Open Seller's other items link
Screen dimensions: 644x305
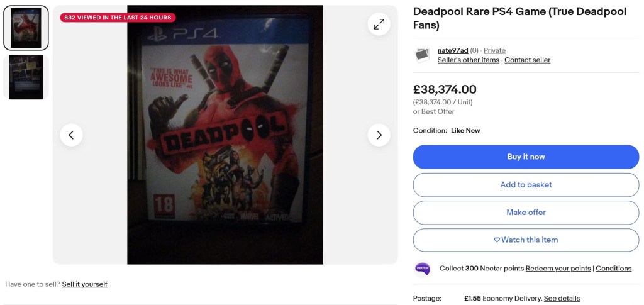pos(468,60)
